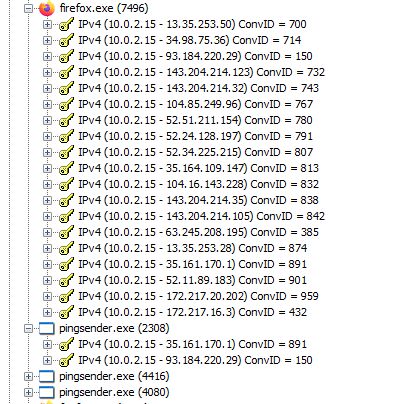Select conversation with 52.51.211.154 ConvID 780
Screen dimensions: 418x404
click(196, 120)
